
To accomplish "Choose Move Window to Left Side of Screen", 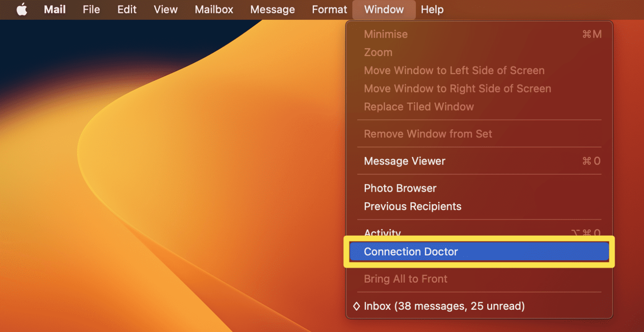I will point(454,70).
